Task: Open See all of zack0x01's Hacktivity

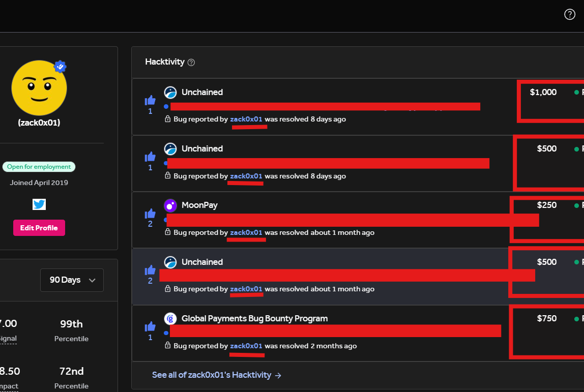Action: (x=216, y=375)
